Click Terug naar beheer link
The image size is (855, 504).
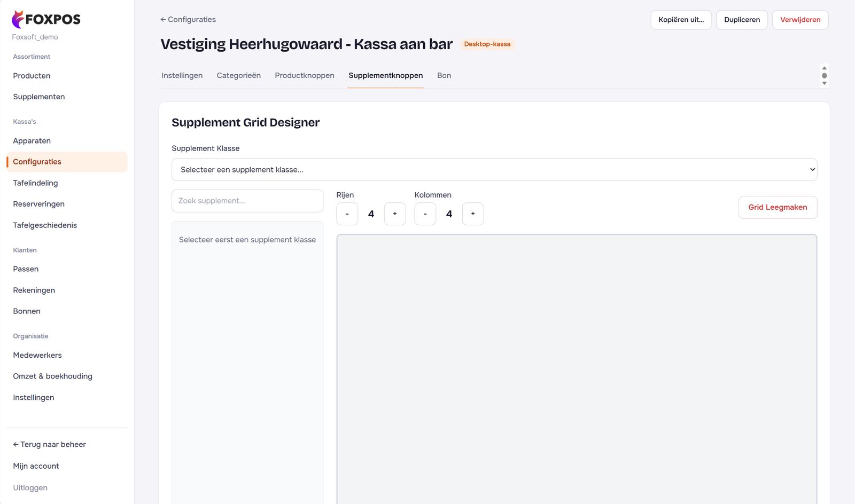pos(50,445)
